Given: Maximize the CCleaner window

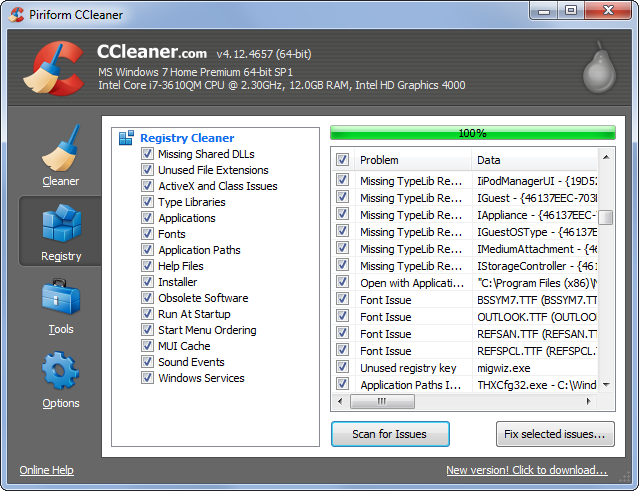Looking at the screenshot, I should point(571,11).
